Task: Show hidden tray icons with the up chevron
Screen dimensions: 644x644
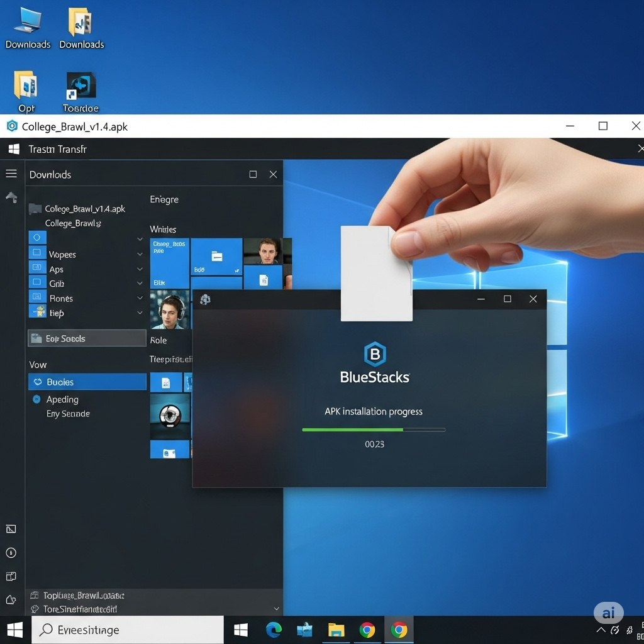Action: (601, 630)
